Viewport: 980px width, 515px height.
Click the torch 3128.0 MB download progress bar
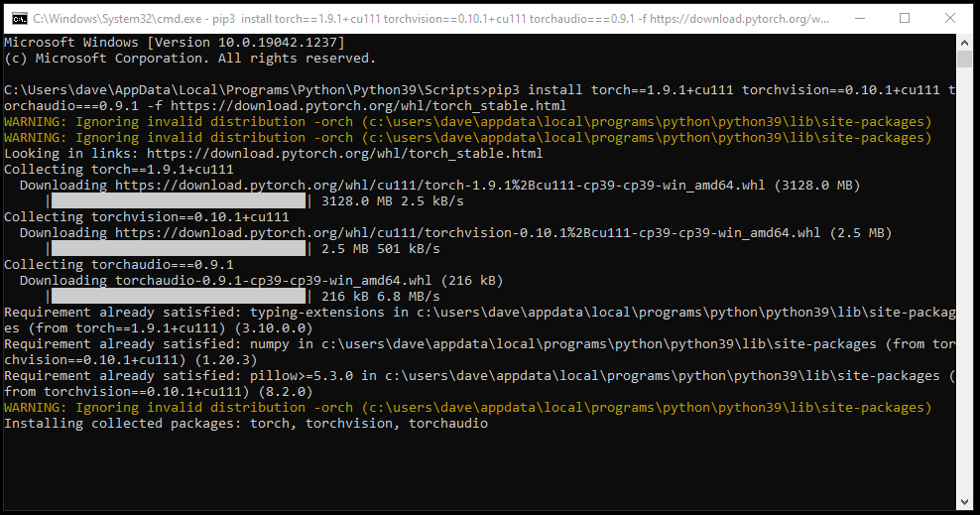click(x=179, y=200)
